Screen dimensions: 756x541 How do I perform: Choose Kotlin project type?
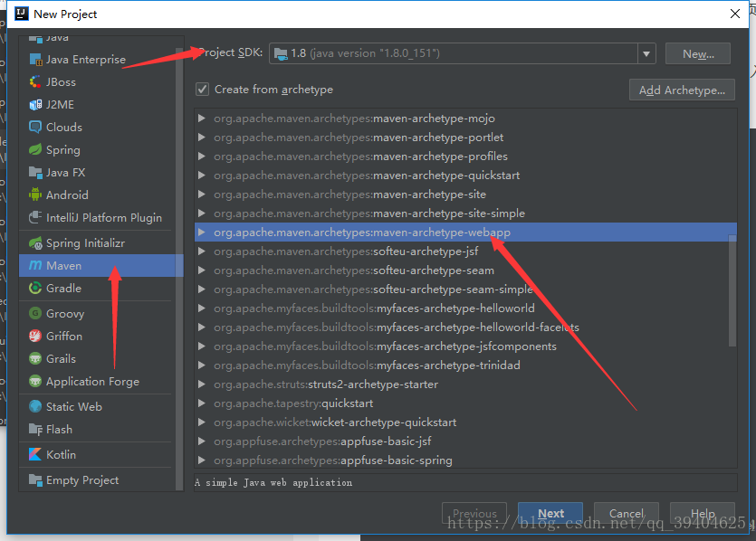coord(98,454)
